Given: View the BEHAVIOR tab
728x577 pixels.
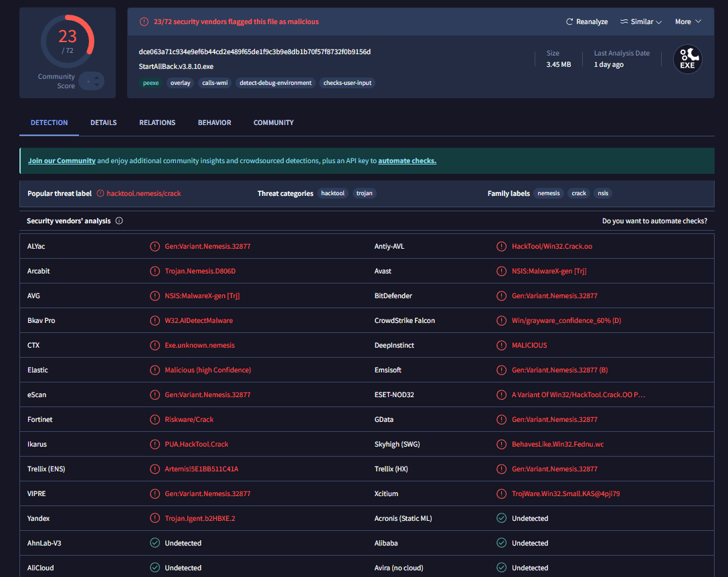Looking at the screenshot, I should click(215, 122).
